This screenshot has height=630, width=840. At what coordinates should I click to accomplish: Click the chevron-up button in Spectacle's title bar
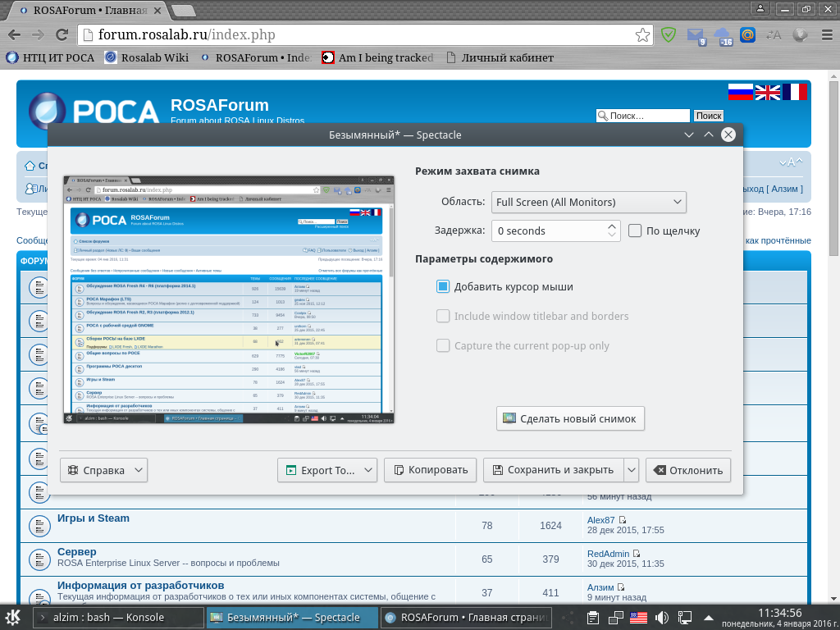(708, 135)
